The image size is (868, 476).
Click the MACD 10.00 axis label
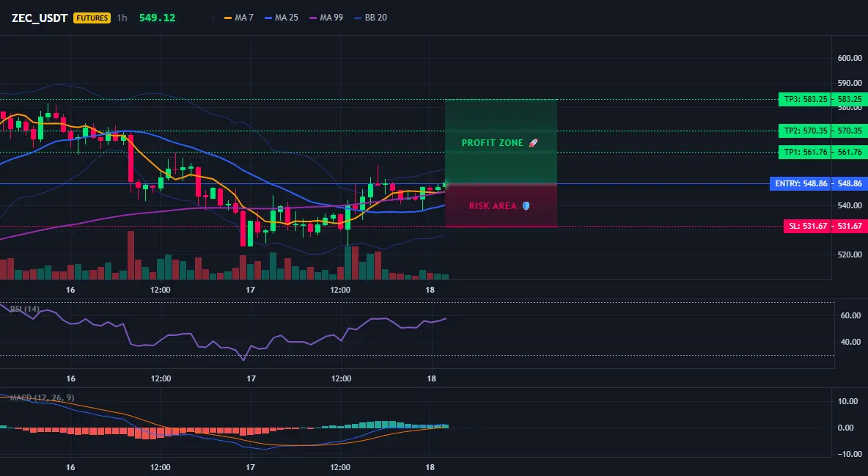[849, 401]
